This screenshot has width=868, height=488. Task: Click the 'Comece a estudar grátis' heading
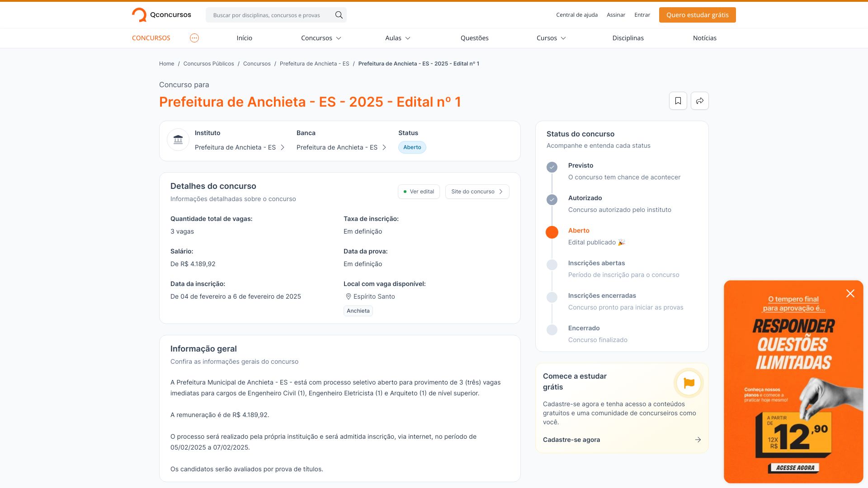coord(575,381)
